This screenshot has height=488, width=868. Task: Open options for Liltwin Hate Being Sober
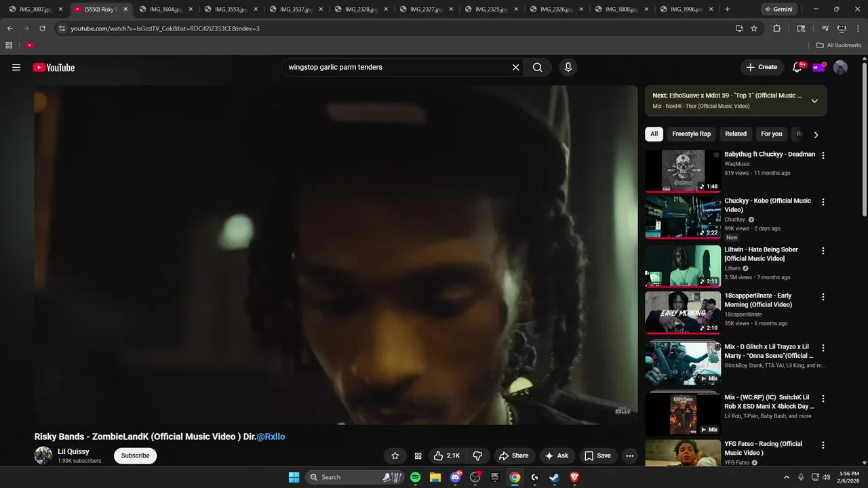(823, 251)
